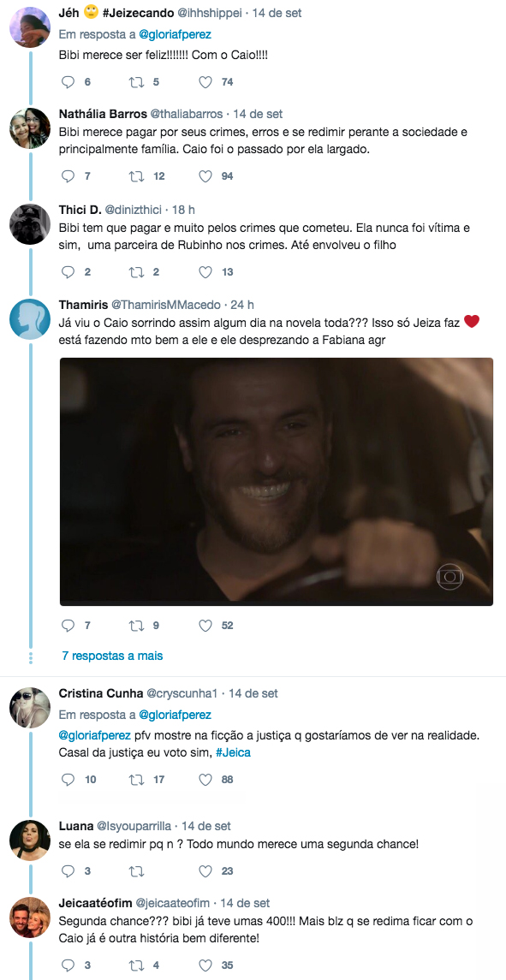This screenshot has height=980, width=506.
Task: Reply to Jéh's tweet
Action: coord(68,82)
